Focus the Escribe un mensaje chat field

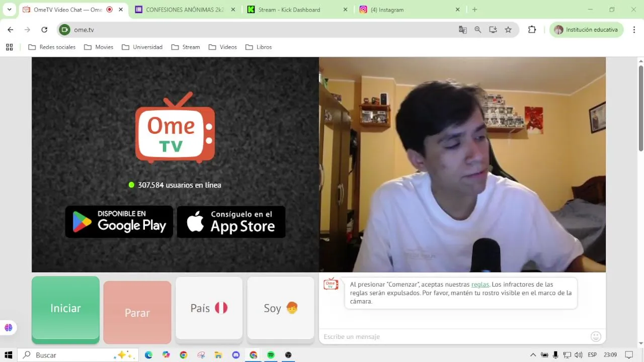[455, 336]
